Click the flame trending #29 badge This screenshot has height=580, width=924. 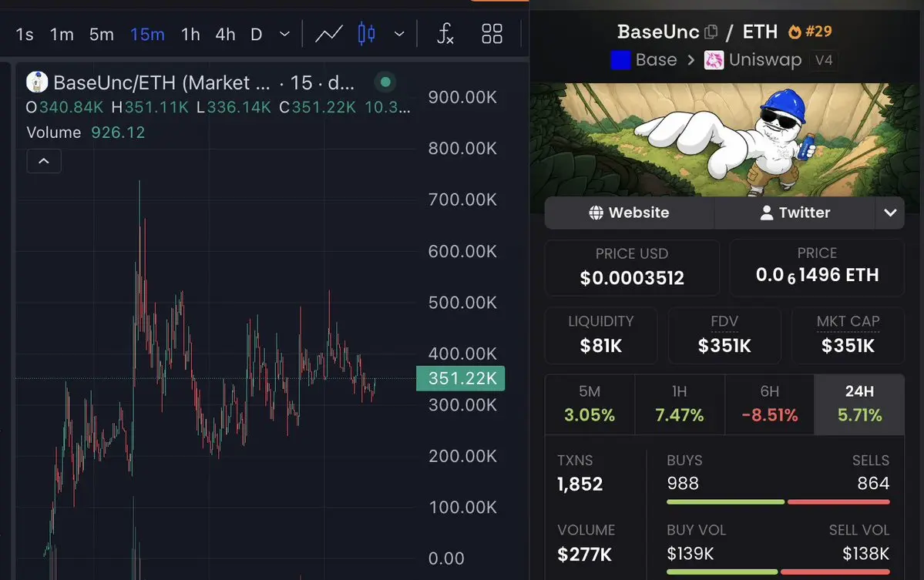810,32
